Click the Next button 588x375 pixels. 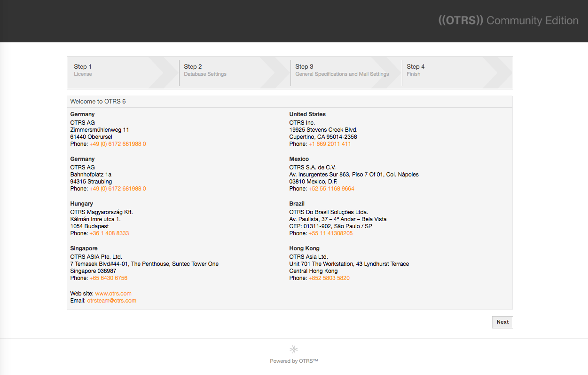click(502, 322)
